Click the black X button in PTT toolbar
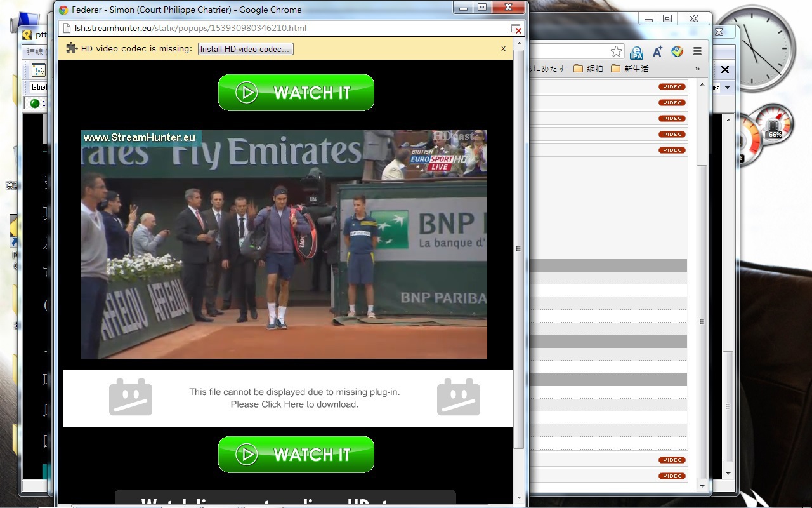The image size is (812, 508). click(x=725, y=69)
